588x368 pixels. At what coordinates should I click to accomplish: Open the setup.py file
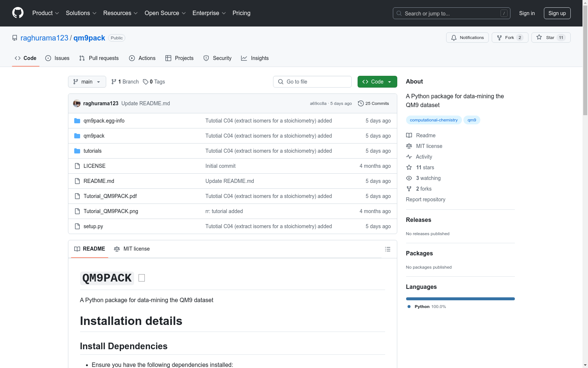pos(93,226)
